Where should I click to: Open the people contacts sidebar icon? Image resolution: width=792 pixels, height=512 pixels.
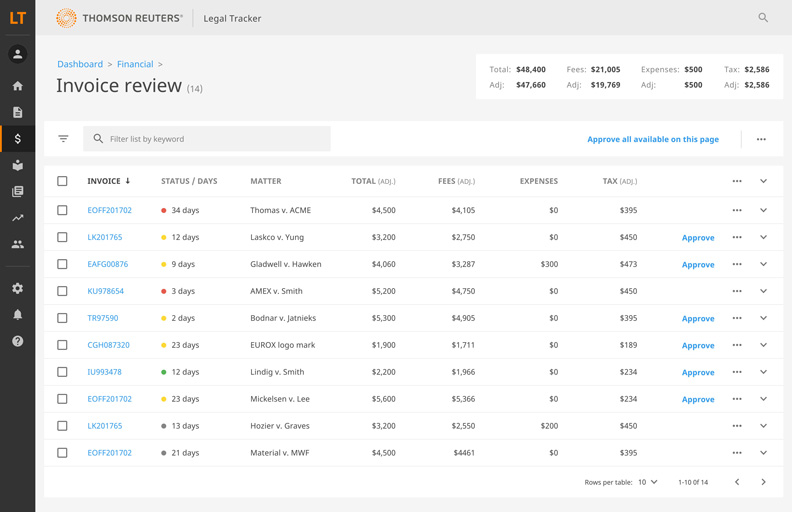pyautogui.click(x=17, y=244)
